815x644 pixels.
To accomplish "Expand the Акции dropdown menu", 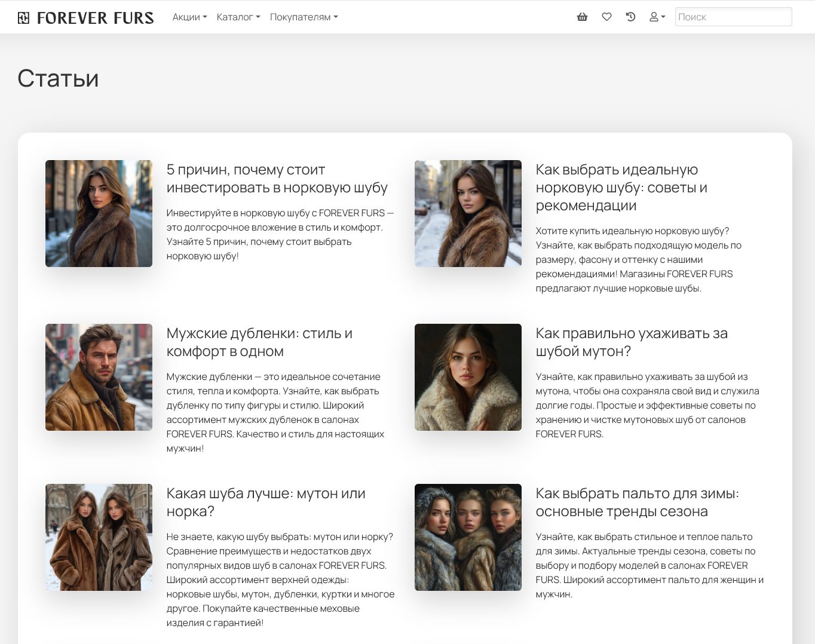I will pyautogui.click(x=189, y=17).
